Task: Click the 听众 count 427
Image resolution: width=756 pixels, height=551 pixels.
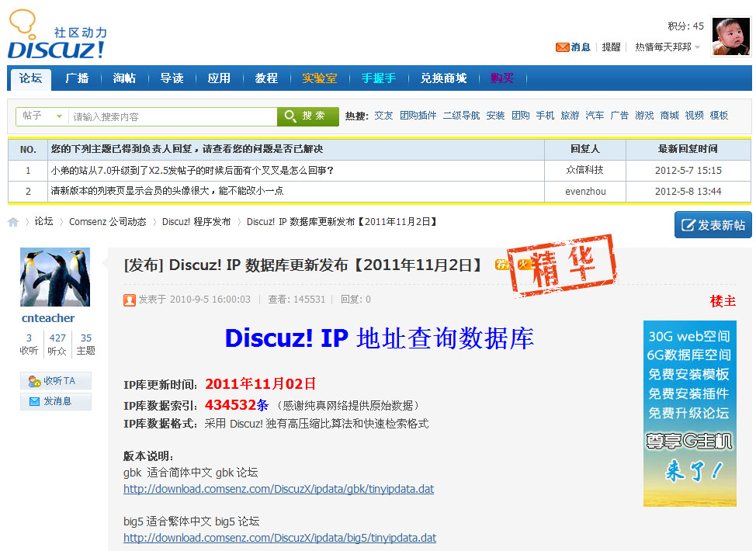Action: click(57, 338)
